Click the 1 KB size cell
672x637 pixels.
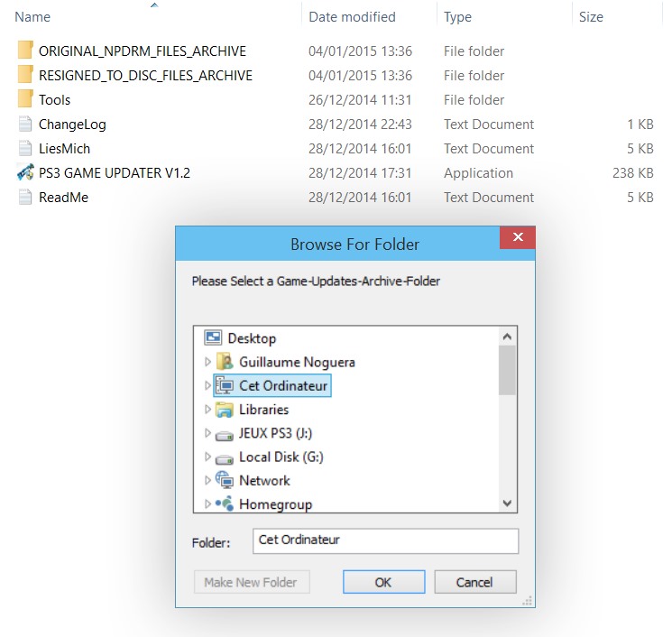(640, 125)
